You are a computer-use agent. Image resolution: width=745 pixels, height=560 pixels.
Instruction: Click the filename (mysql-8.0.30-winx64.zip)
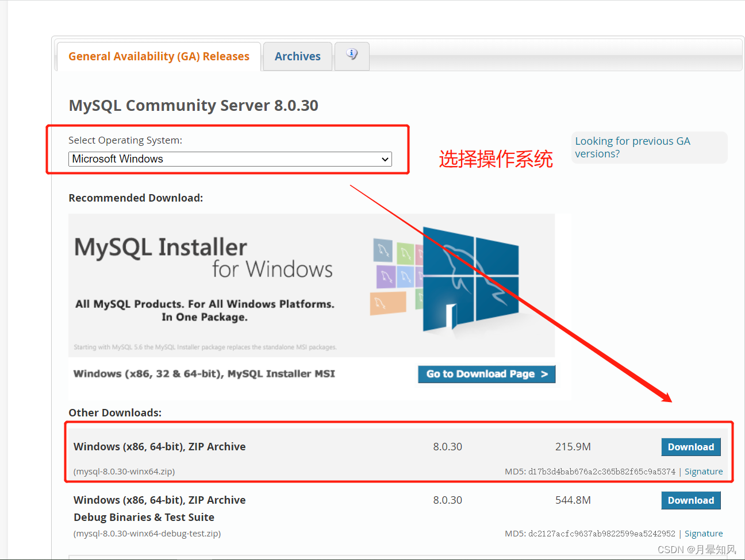coord(124,472)
